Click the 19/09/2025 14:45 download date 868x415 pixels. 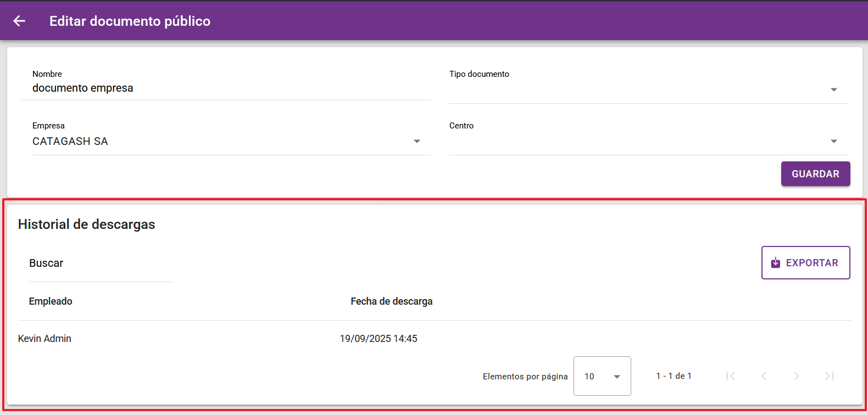(x=379, y=339)
